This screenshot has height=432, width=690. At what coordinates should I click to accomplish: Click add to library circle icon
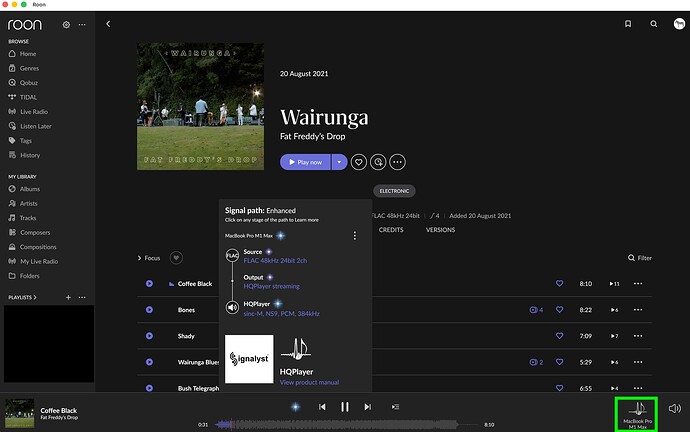(378, 162)
